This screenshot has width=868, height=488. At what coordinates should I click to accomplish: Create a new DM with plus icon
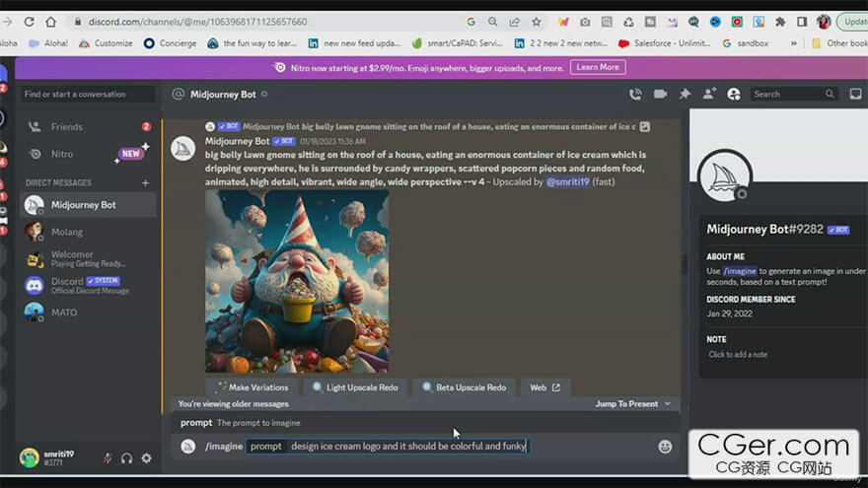point(145,182)
